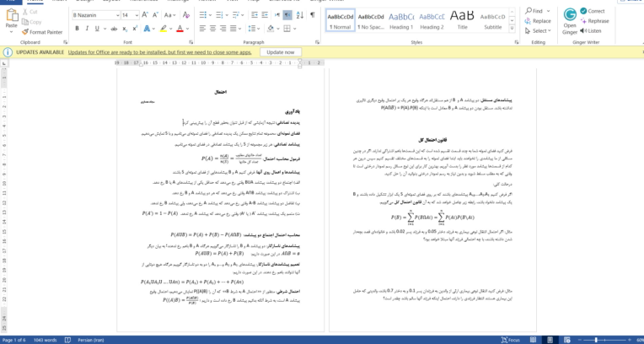Switch to Read Mode view
The image size is (644, 344).
(533, 340)
